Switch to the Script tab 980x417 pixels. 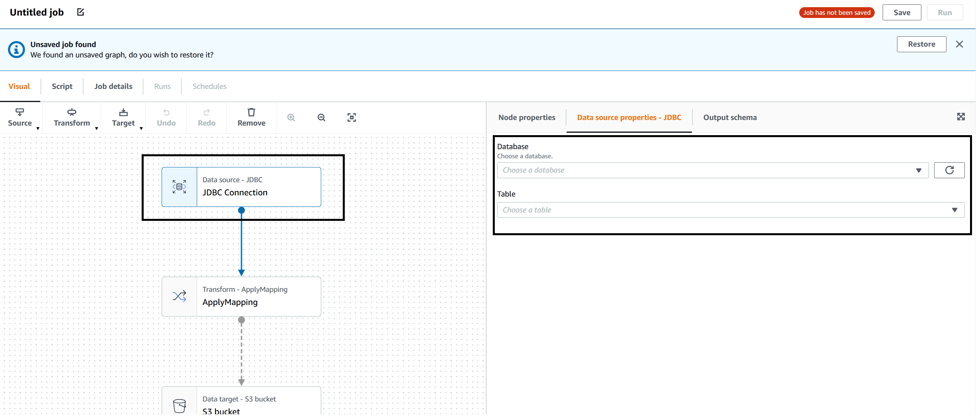[x=62, y=87]
